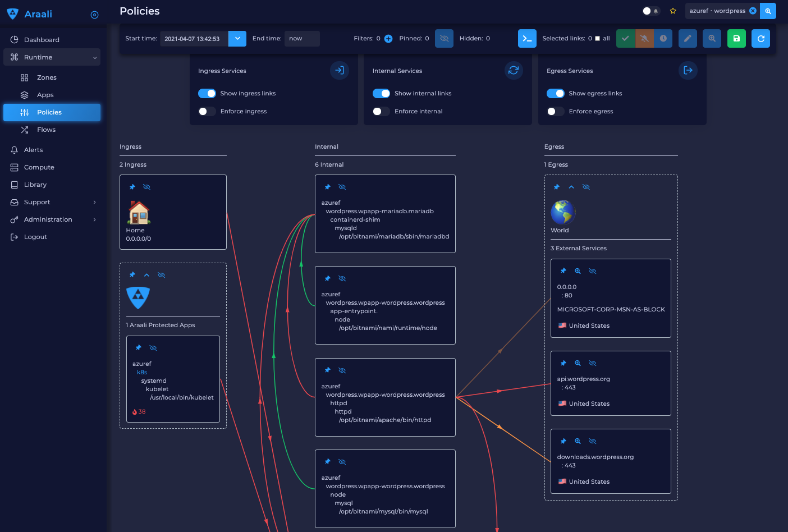788x532 pixels.
Task: Pin the mariadb internal service card
Action: (x=328, y=187)
